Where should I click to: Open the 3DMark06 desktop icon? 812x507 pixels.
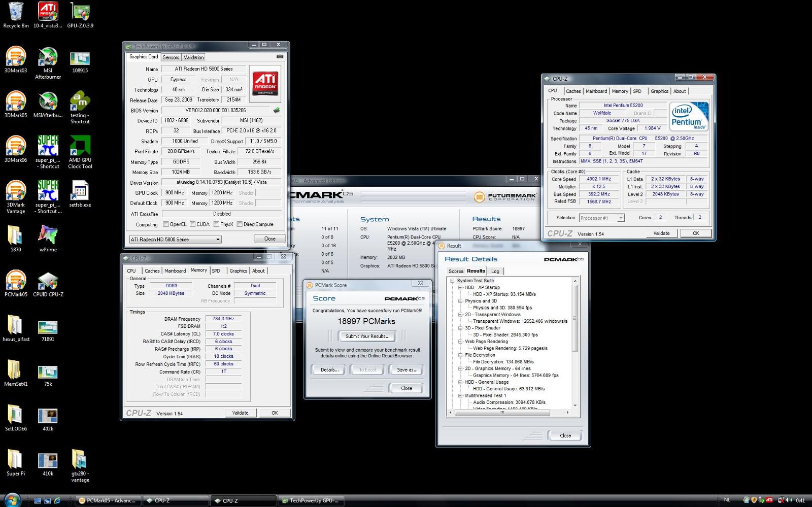click(16, 149)
